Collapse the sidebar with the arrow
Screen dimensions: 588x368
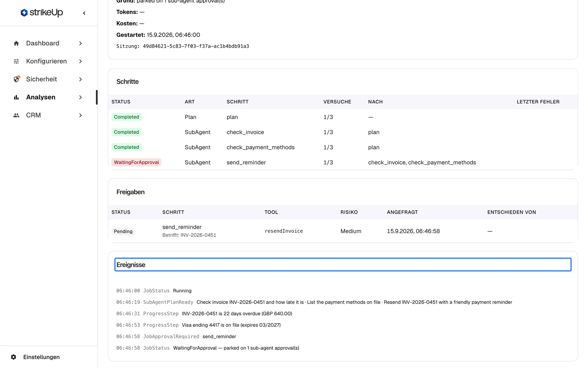[84, 13]
